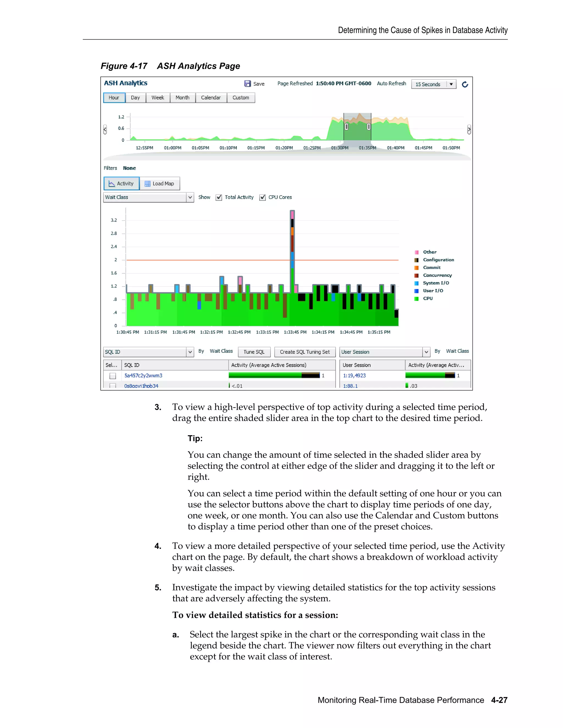
Task: Click the Save floppy disk icon
Action: [247, 84]
